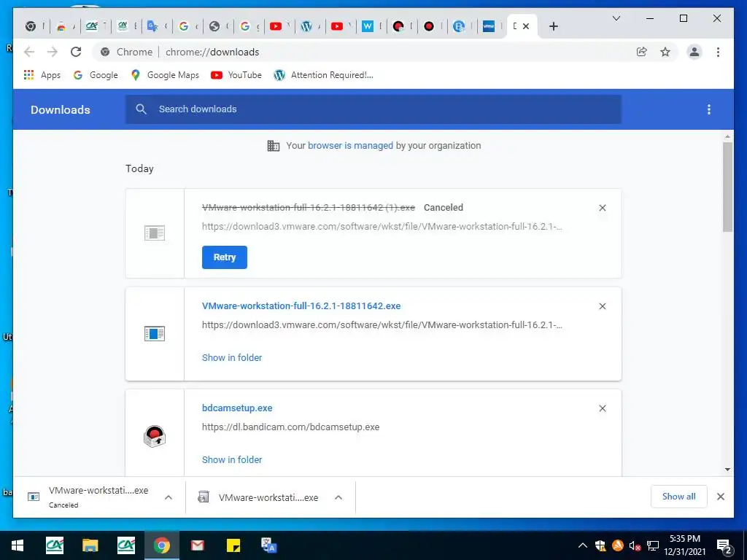Open the translator app taskbar icon
Viewport: 747px width, 560px height.
(268, 545)
